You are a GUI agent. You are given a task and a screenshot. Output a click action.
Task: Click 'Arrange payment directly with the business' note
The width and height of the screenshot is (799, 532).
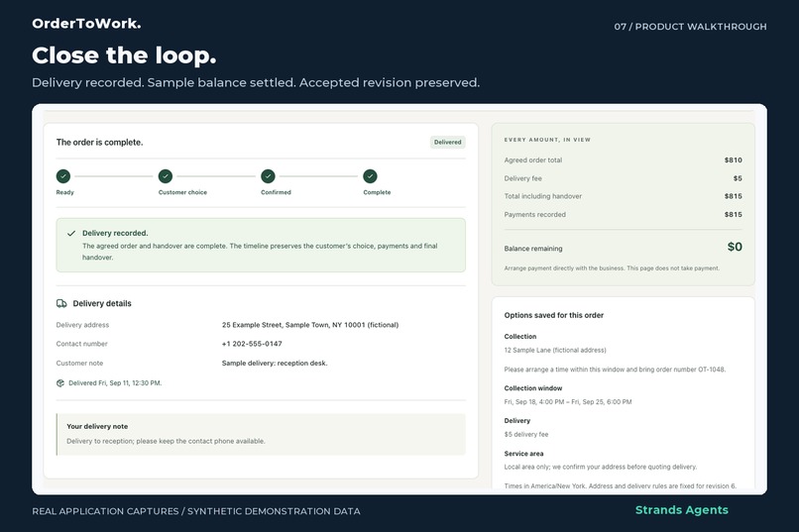[612, 268]
